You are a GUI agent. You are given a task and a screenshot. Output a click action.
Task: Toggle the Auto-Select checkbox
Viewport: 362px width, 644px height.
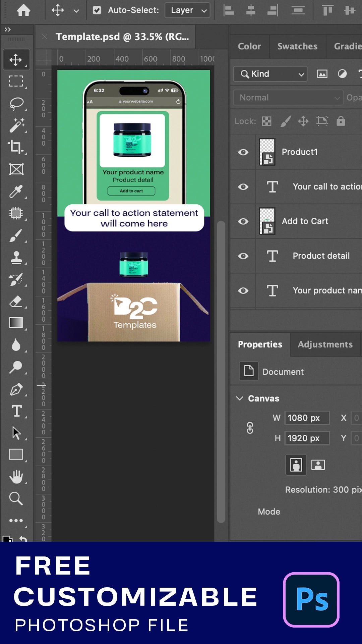(x=97, y=10)
